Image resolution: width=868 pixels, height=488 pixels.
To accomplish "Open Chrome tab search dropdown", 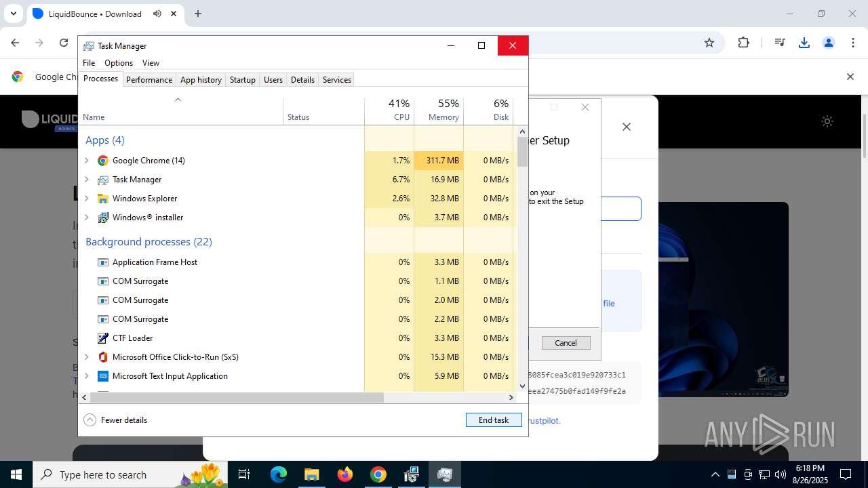I will (13, 14).
